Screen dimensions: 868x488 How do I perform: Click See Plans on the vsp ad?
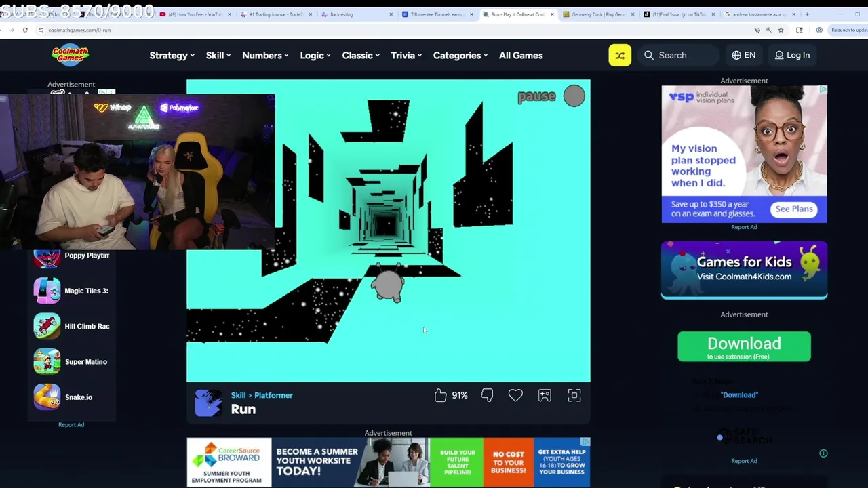(794, 209)
